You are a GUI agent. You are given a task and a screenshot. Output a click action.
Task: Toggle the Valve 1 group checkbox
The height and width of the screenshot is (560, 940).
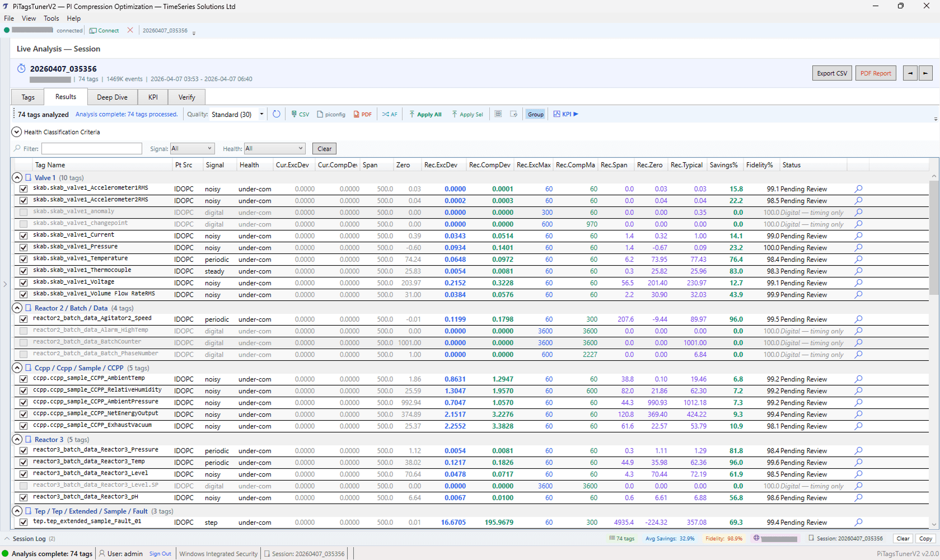pos(29,177)
